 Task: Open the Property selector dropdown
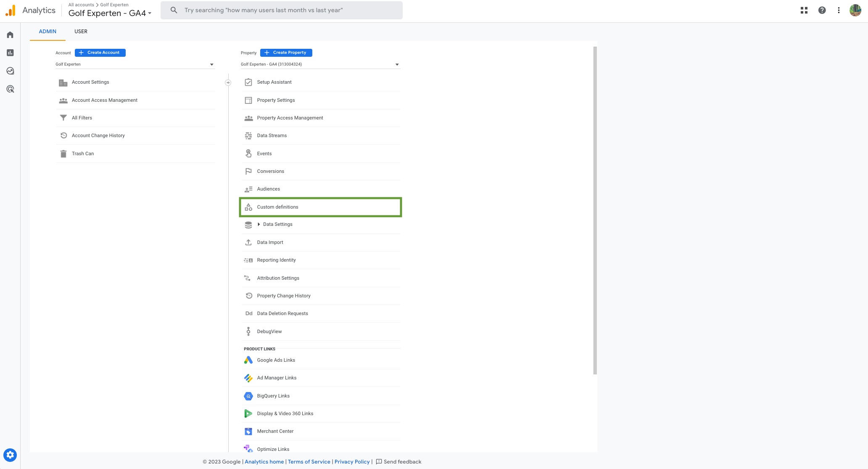click(x=320, y=64)
